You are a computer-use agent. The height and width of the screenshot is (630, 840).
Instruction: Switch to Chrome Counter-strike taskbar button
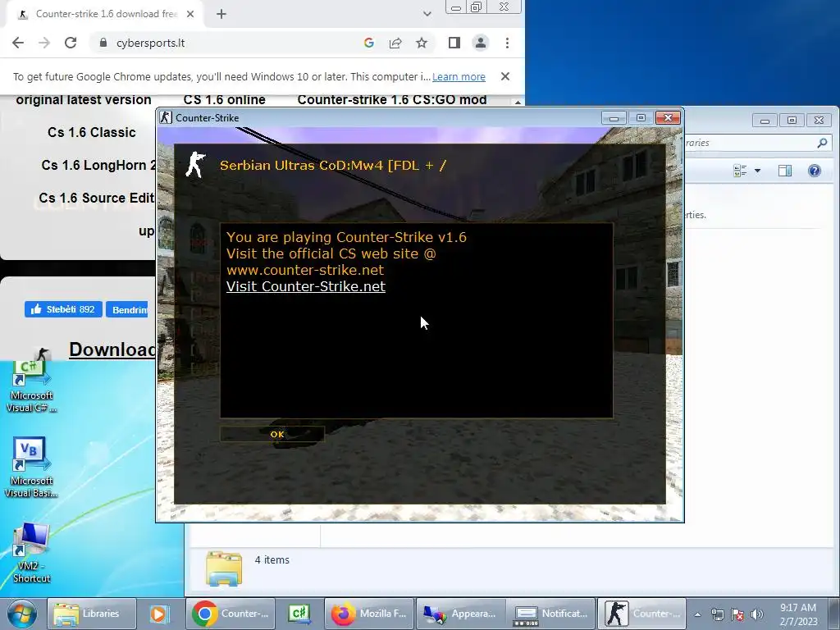click(231, 614)
